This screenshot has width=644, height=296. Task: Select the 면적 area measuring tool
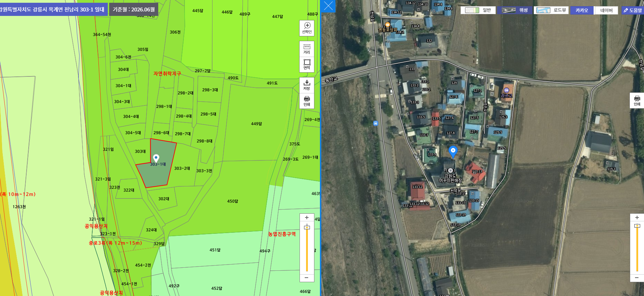307,64
